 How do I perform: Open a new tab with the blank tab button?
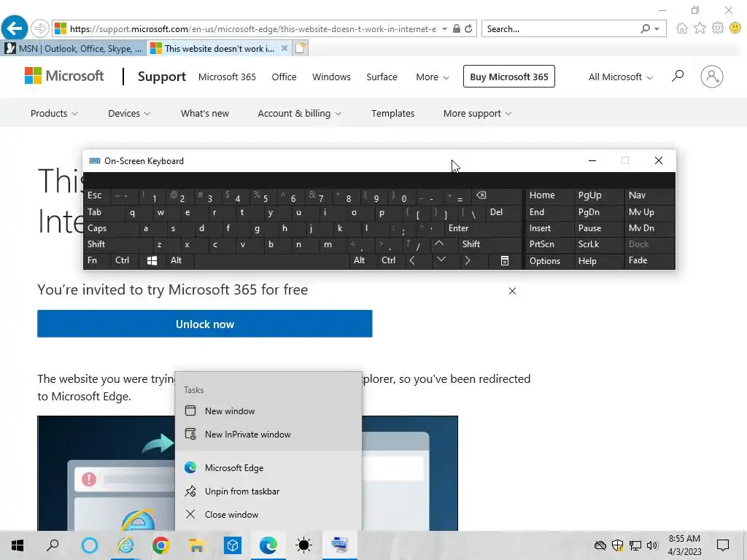click(301, 48)
